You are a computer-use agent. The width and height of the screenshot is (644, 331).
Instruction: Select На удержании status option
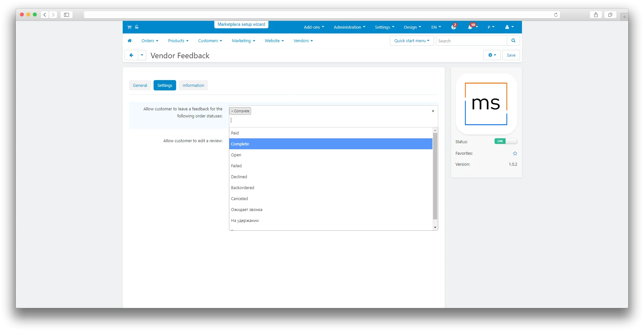pyautogui.click(x=331, y=220)
